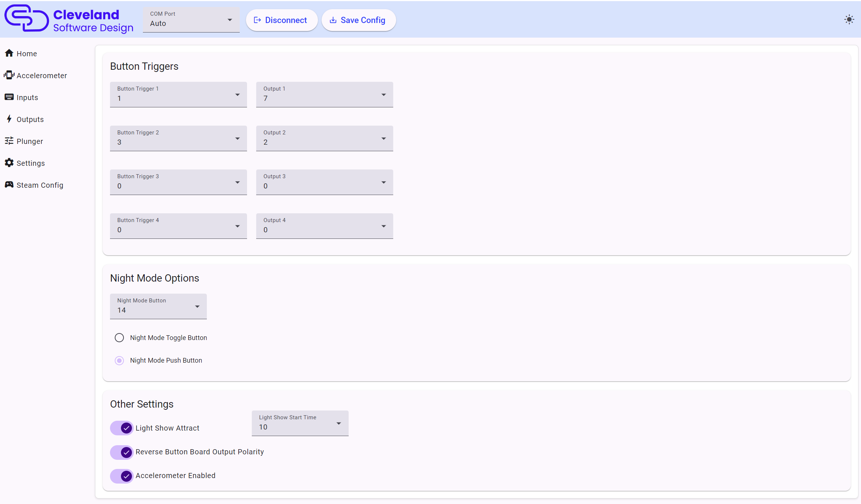The width and height of the screenshot is (861, 504).
Task: Open the COM Port dropdown
Action: point(191,20)
